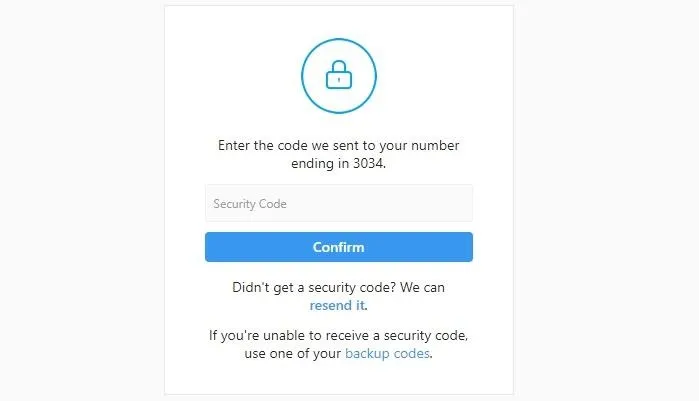Image resolution: width=699 pixels, height=401 pixels.
Task: Focus the Security Code input field
Action: pos(339,203)
